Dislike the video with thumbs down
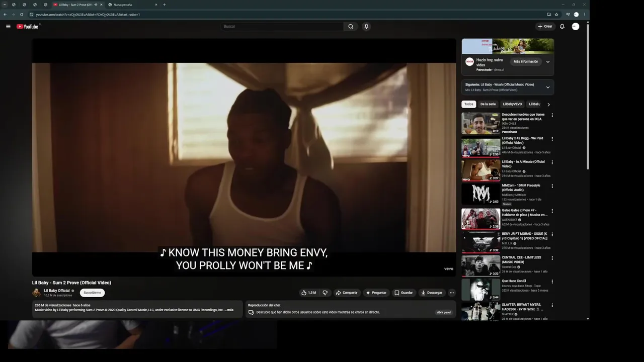The image size is (644, 362). (x=325, y=293)
